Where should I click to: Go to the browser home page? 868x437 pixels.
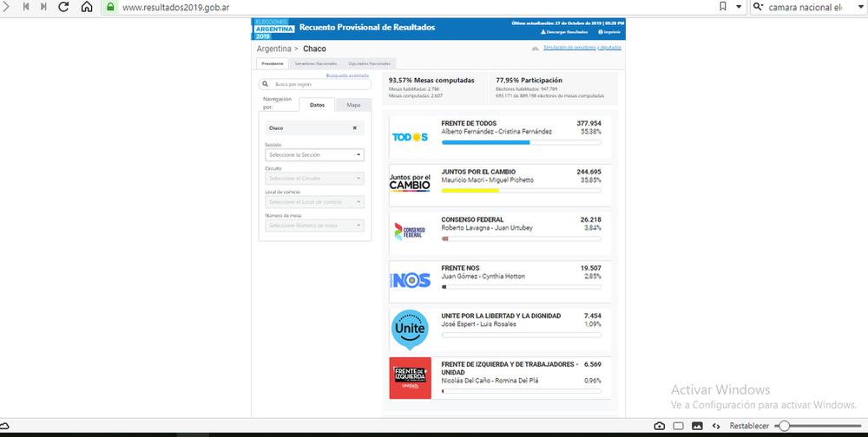click(87, 7)
